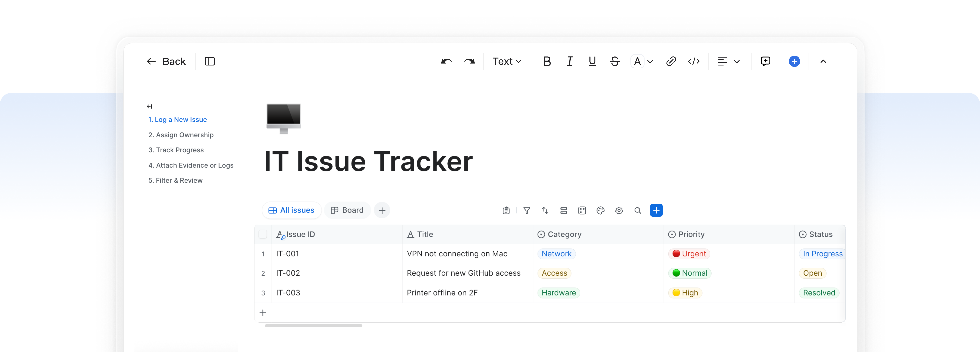The image size is (980, 352).
Task: Click the font color A icon
Action: 638,61
